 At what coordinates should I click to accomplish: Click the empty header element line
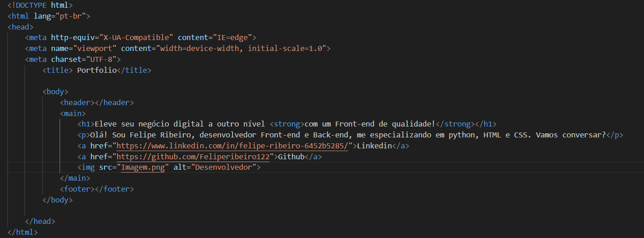point(97,102)
